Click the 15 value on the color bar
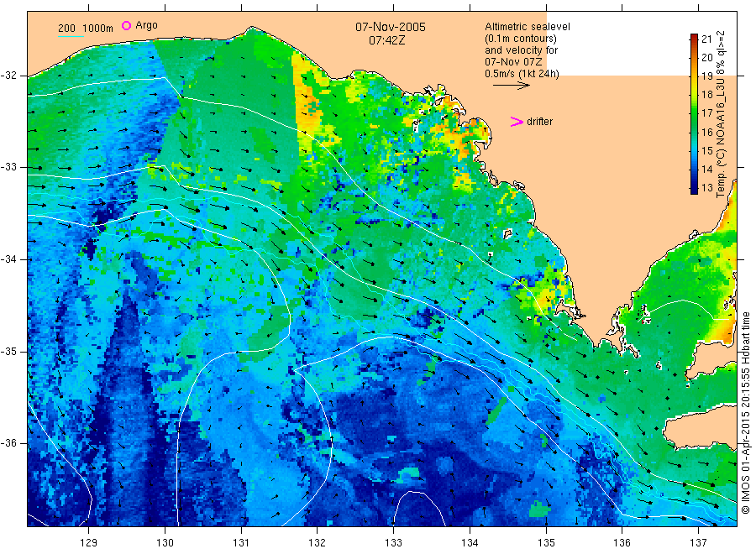756x554 pixels. tap(706, 151)
